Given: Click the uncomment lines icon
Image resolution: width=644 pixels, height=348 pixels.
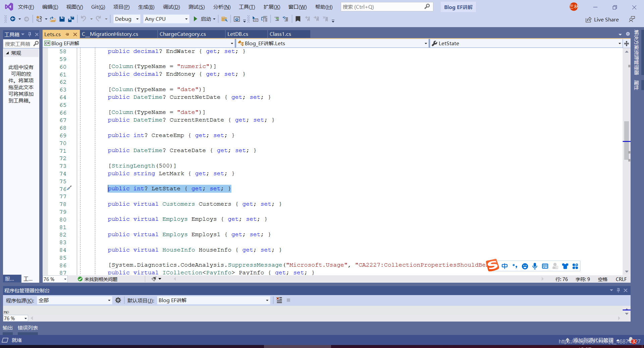Looking at the screenshot, I should click(285, 19).
